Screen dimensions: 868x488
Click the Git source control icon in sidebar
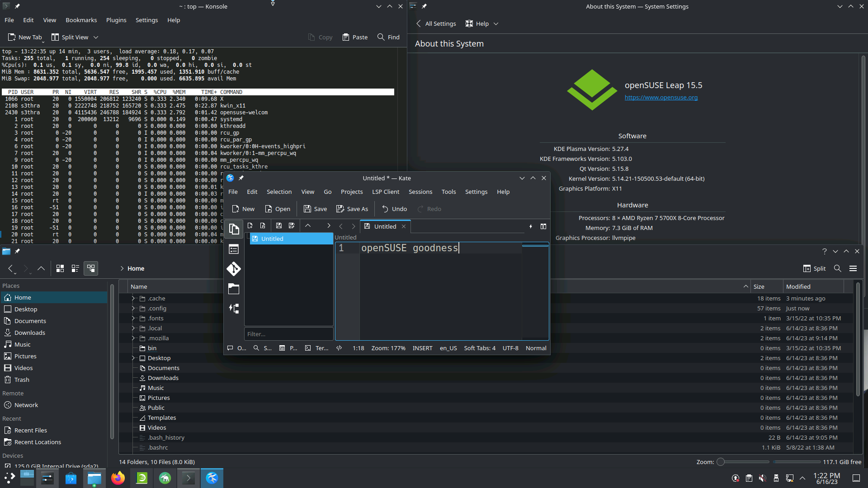coord(233,269)
